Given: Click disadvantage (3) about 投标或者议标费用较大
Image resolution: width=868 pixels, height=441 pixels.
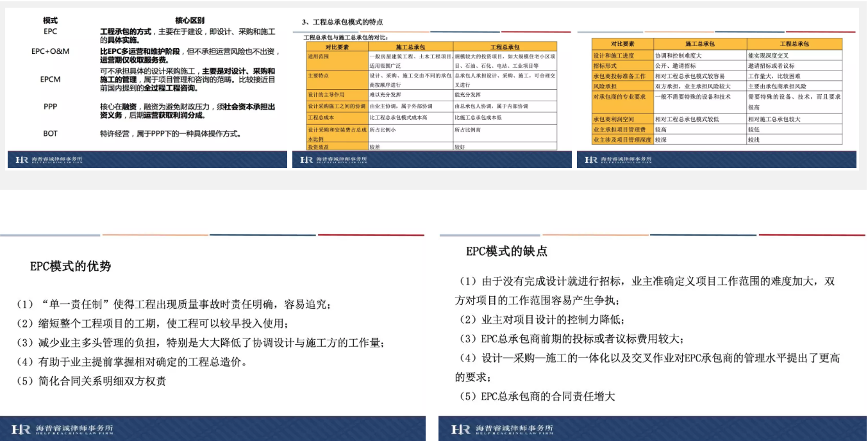Looking at the screenshot, I should click(572, 338).
